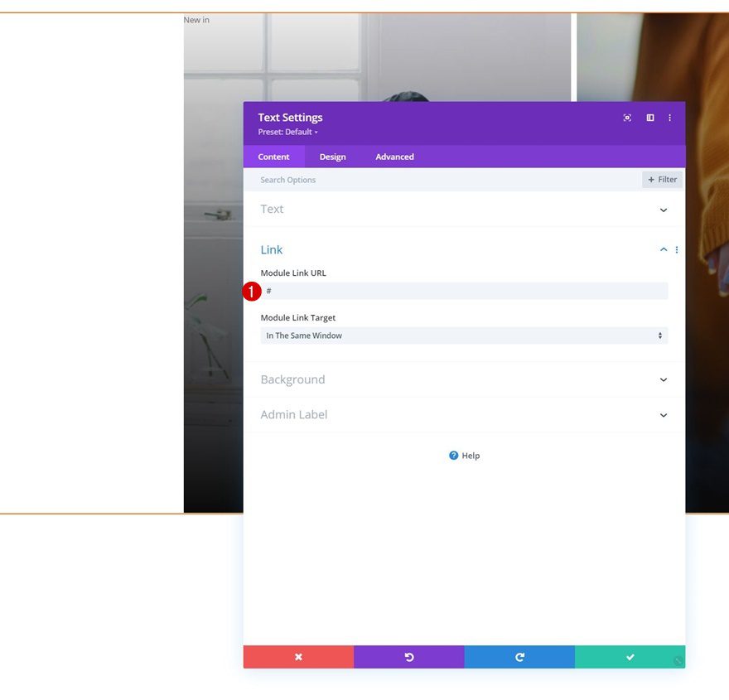Redo the last change
The height and width of the screenshot is (700, 729).
[x=519, y=656]
